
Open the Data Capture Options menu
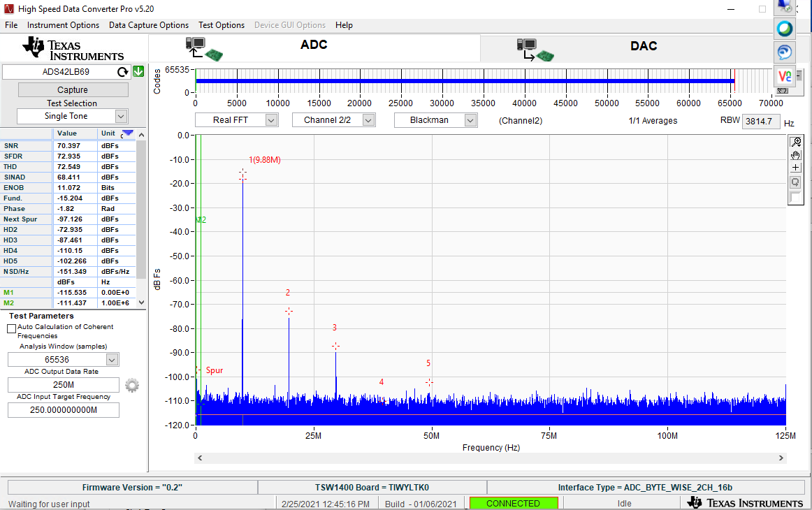(x=149, y=25)
